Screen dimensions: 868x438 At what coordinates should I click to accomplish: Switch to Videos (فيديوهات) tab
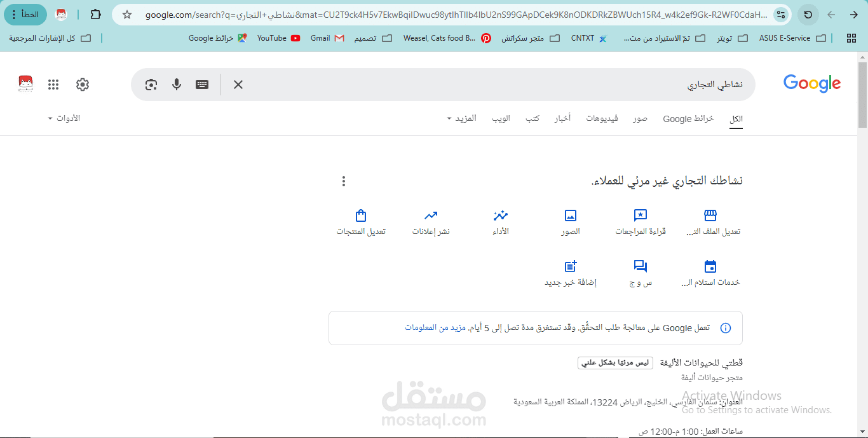[602, 119]
